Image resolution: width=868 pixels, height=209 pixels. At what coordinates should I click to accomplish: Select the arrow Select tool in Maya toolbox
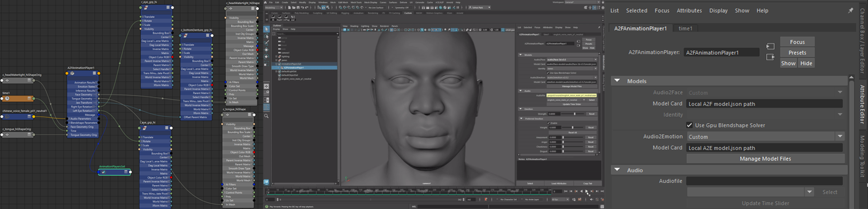click(267, 29)
